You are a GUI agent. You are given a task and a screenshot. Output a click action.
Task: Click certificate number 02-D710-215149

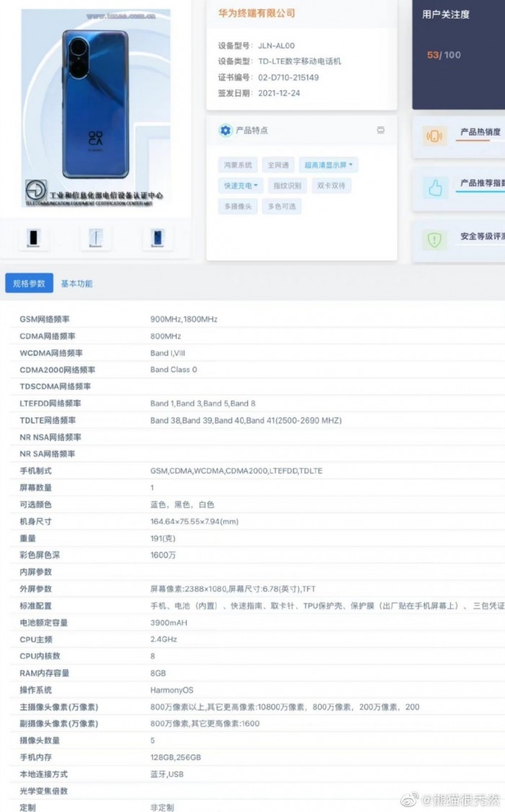point(289,77)
